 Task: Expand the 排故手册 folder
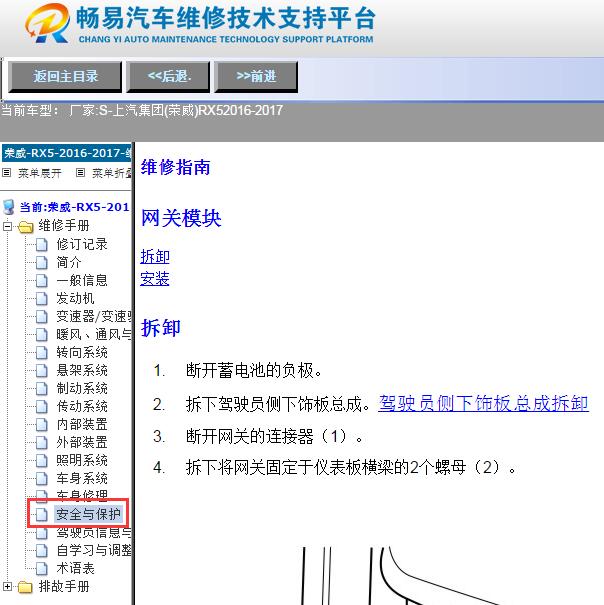tap(7, 587)
